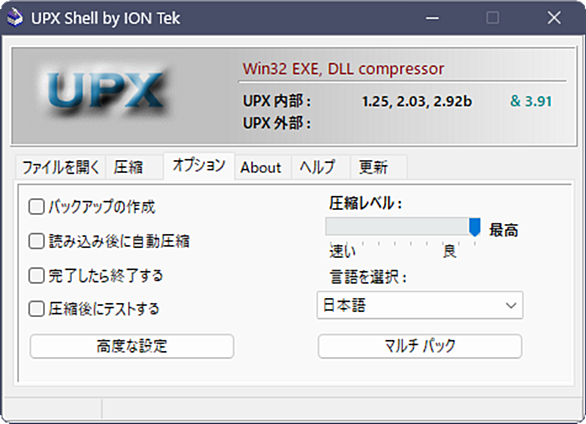586x424 pixels.
Task: Select the About tab
Action: pos(261,167)
